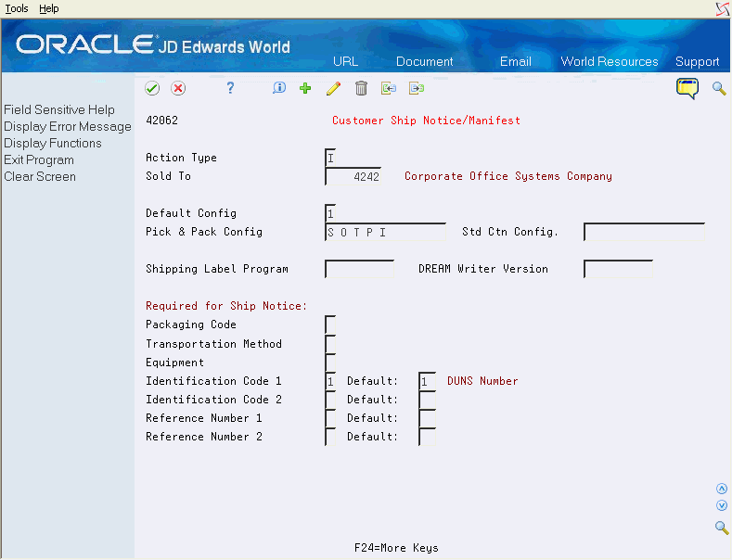Click the Identification Code 2 field
Viewport: 732px width, 560px height.
pyautogui.click(x=330, y=400)
